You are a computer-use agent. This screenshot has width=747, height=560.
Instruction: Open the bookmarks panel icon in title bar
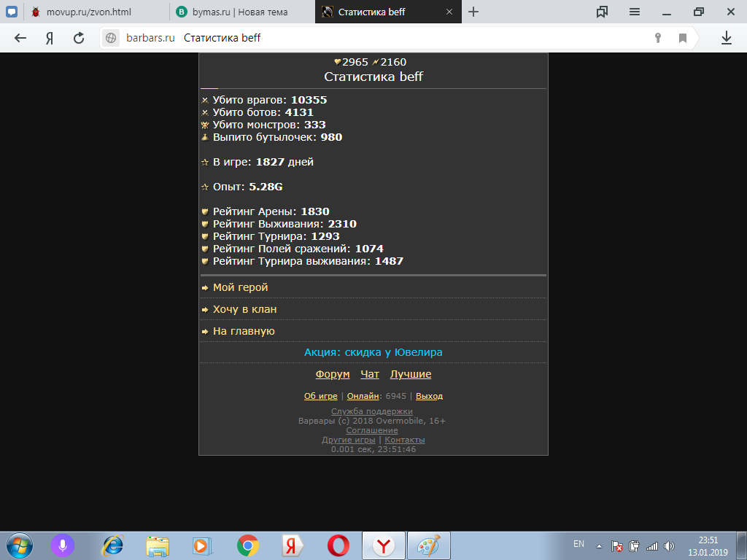[602, 12]
